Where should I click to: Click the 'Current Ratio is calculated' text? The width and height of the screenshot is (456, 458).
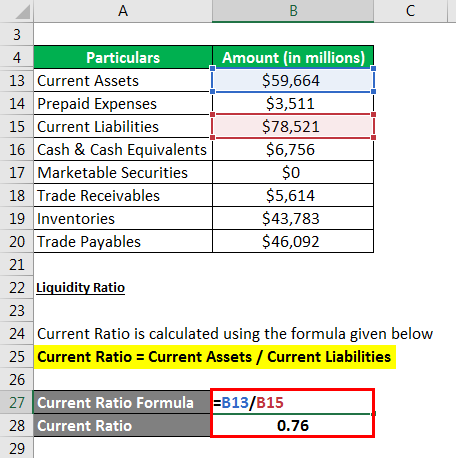click(x=235, y=333)
